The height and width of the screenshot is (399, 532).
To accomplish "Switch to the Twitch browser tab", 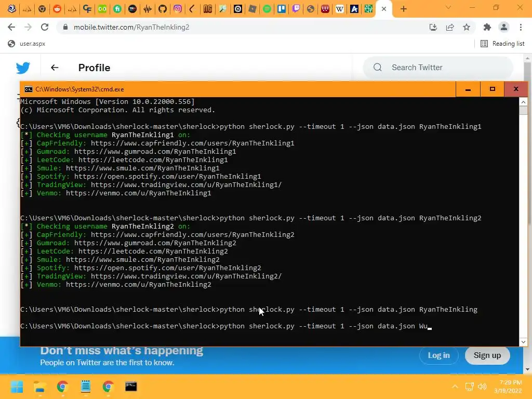I will 296,9.
